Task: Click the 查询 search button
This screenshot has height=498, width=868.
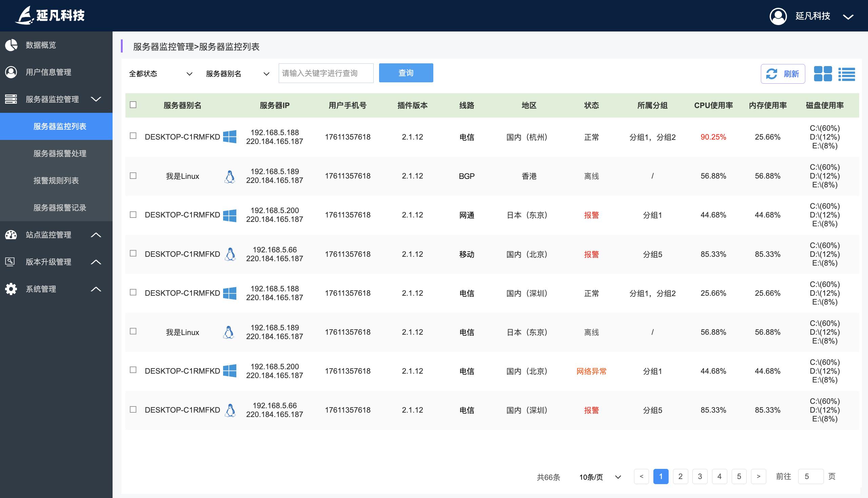Action: [406, 72]
